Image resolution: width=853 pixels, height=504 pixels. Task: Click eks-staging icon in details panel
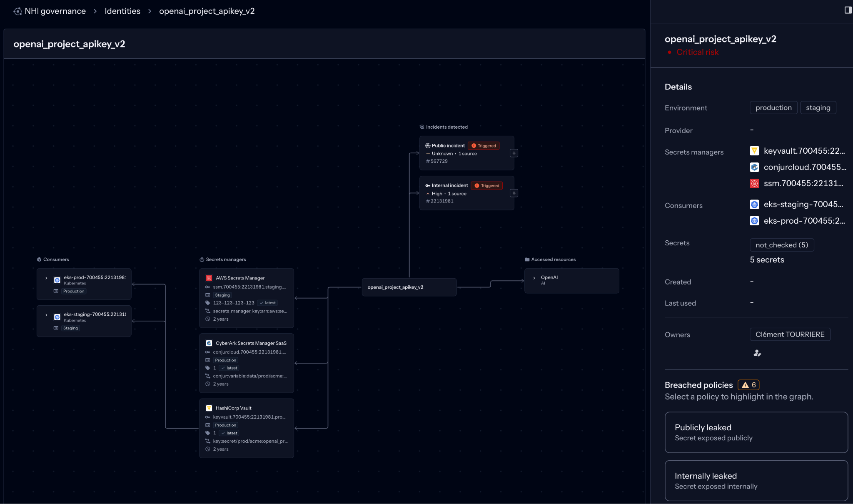click(754, 204)
